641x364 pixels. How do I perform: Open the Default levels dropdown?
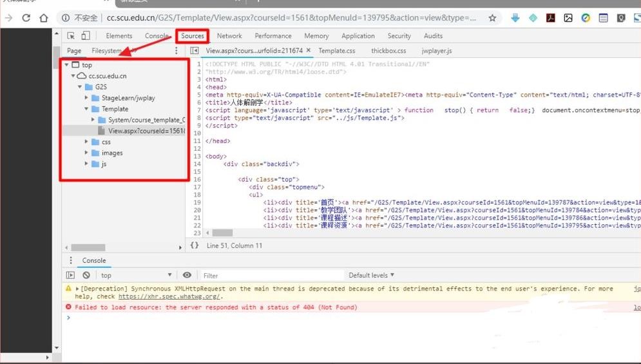[x=371, y=275]
